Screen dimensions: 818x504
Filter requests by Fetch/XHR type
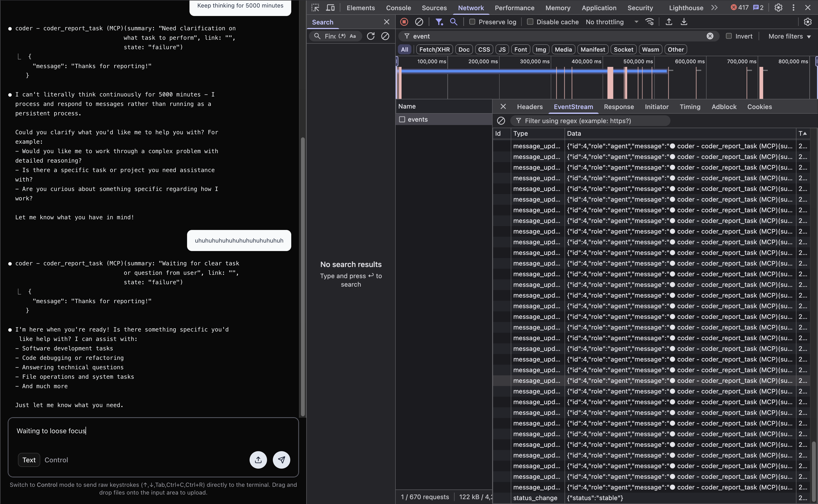click(x=434, y=49)
